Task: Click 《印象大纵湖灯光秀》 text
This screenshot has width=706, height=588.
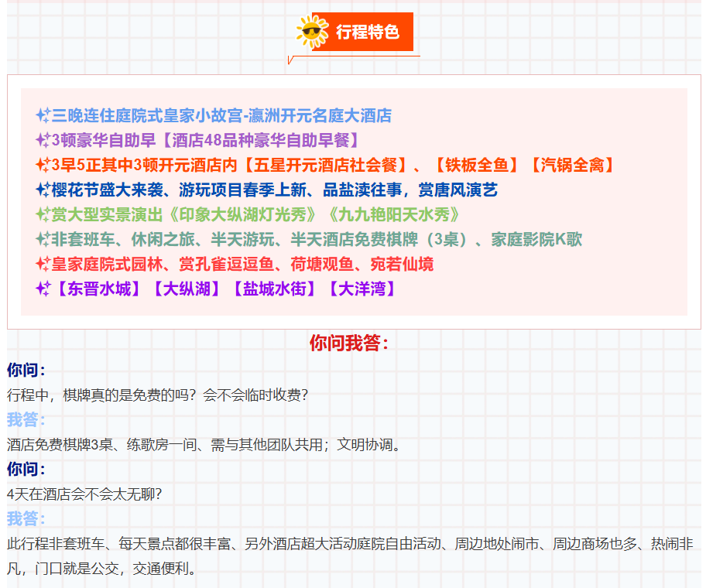Action: click(x=243, y=214)
